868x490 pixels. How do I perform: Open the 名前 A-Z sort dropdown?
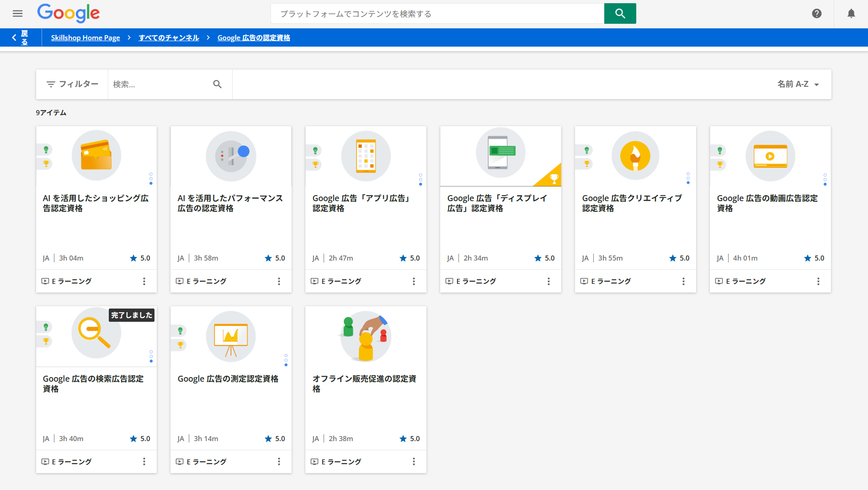pos(798,84)
